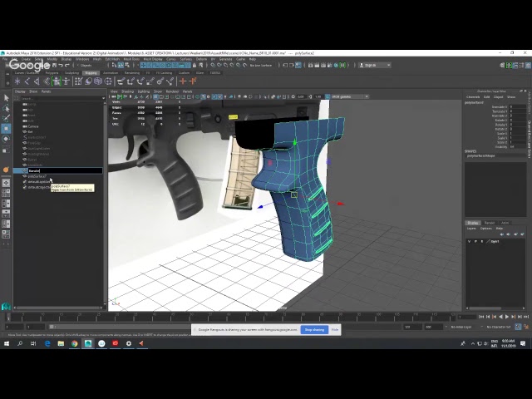Open viewport Shading menu
Viewport: 532px width, 399px height.
coord(127,91)
